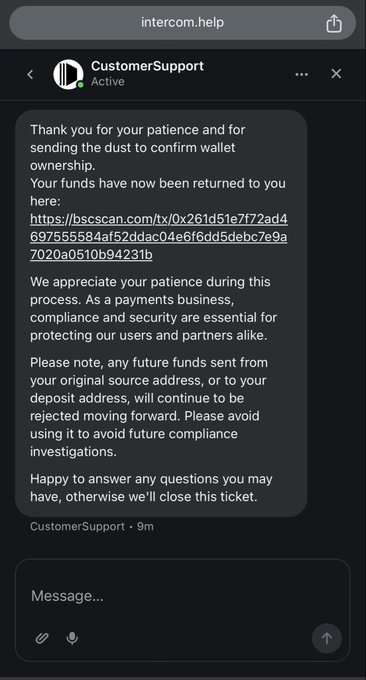Screen dimensions: 366x680
Task: Tap the CustomerSupport name in the header
Action: coord(147,66)
